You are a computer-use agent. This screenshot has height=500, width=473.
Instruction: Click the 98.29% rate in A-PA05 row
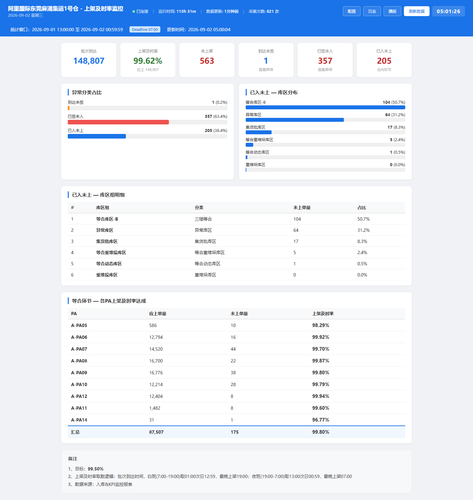click(321, 325)
